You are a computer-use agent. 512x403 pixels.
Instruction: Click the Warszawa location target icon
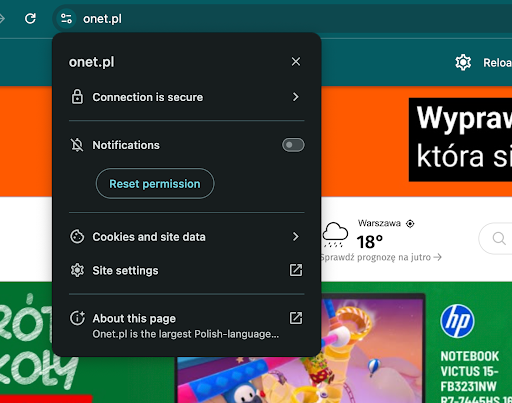[410, 224]
